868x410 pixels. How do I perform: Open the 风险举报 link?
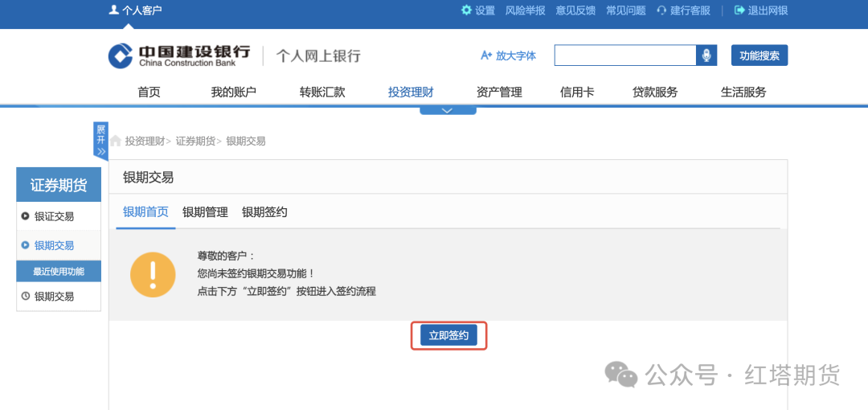[x=526, y=10]
